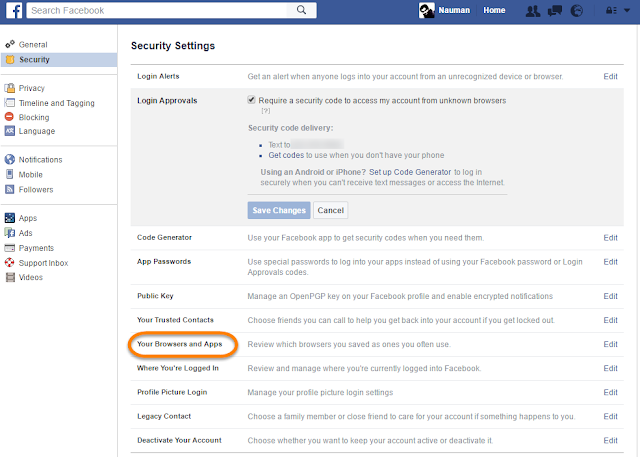Open Language settings from sidebar
This screenshot has width=640, height=457.
(37, 131)
